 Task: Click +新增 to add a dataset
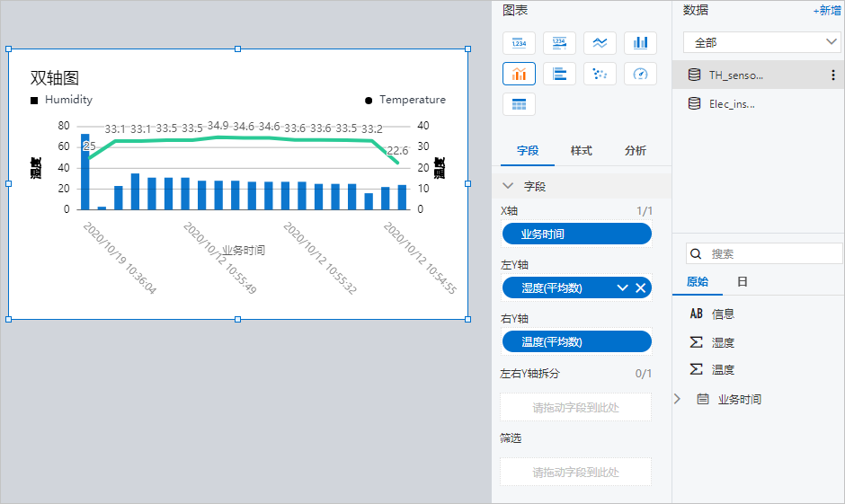pyautogui.click(x=825, y=11)
